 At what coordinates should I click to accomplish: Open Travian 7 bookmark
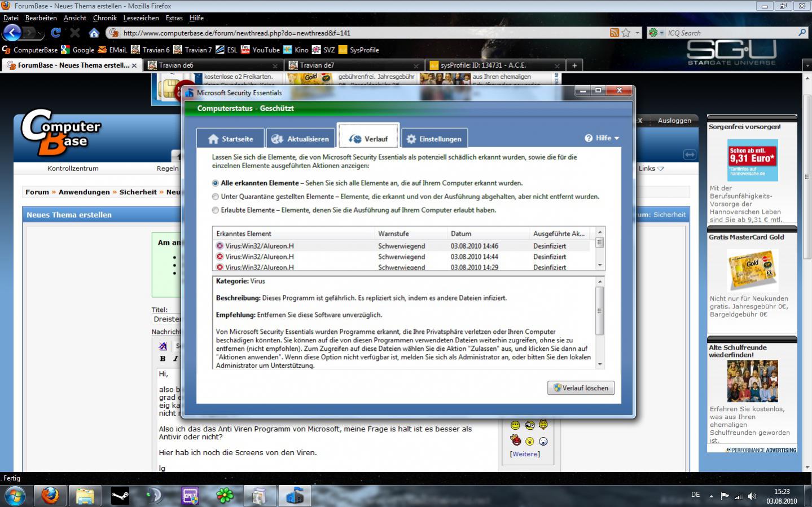pos(192,50)
